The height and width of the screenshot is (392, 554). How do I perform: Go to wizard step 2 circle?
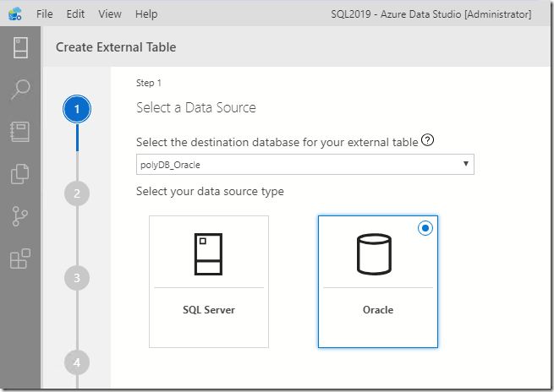[x=77, y=193]
